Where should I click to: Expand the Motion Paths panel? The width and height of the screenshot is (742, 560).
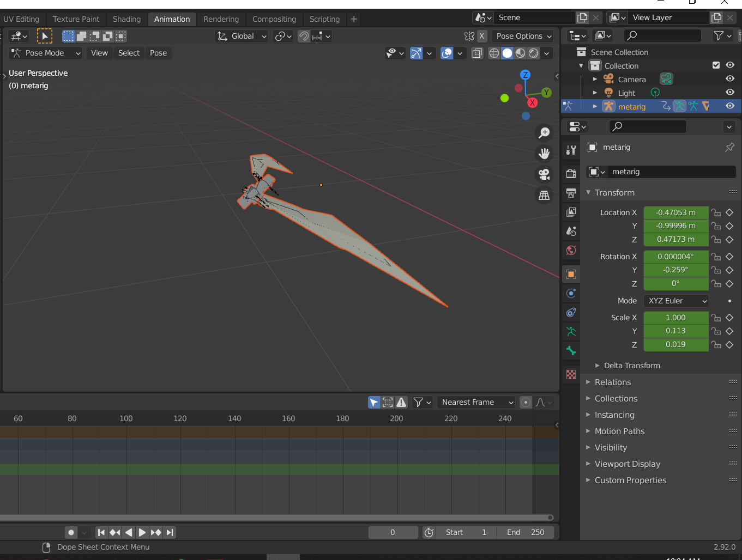619,431
